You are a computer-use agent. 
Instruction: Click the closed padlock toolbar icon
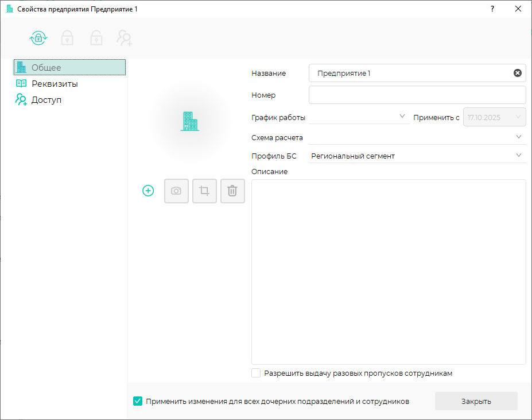point(68,38)
